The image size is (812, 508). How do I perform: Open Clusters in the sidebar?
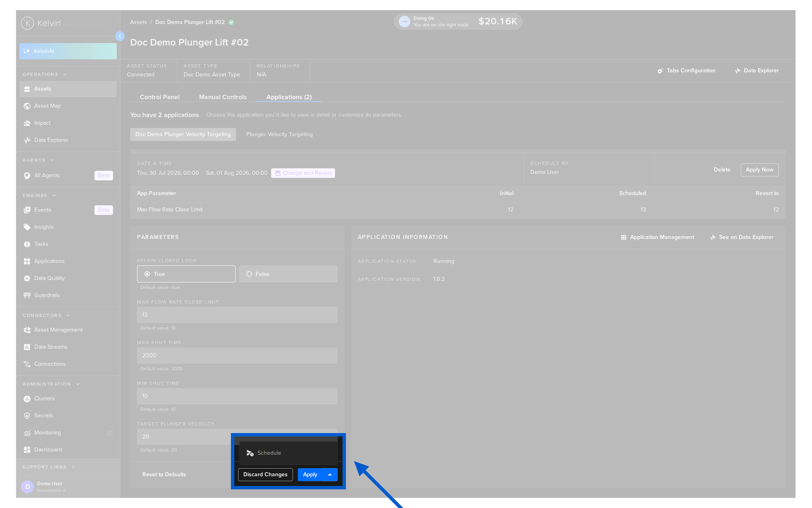[x=68, y=399]
